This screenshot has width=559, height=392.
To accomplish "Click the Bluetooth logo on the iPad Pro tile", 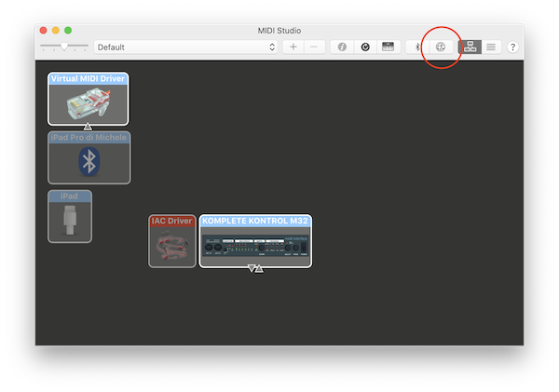I will click(89, 161).
